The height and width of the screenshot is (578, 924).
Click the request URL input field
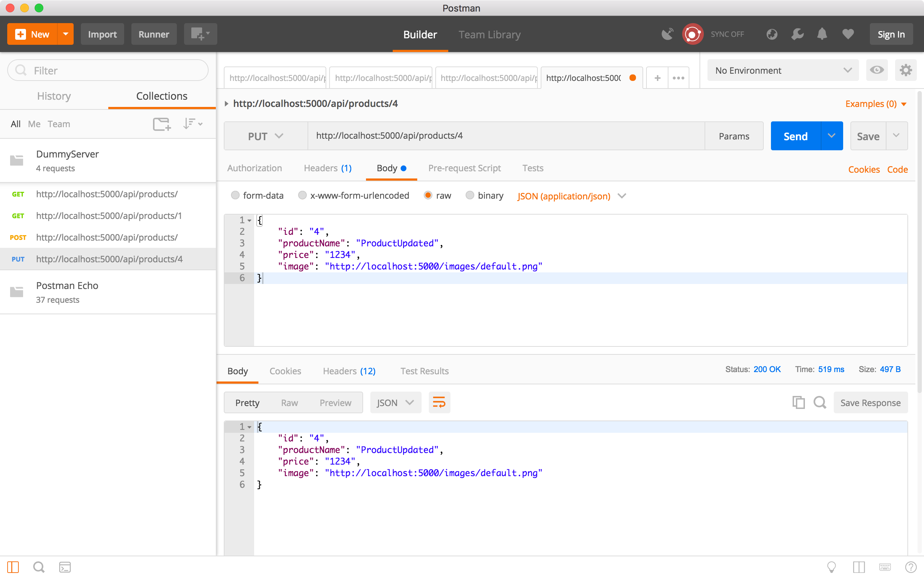(506, 136)
